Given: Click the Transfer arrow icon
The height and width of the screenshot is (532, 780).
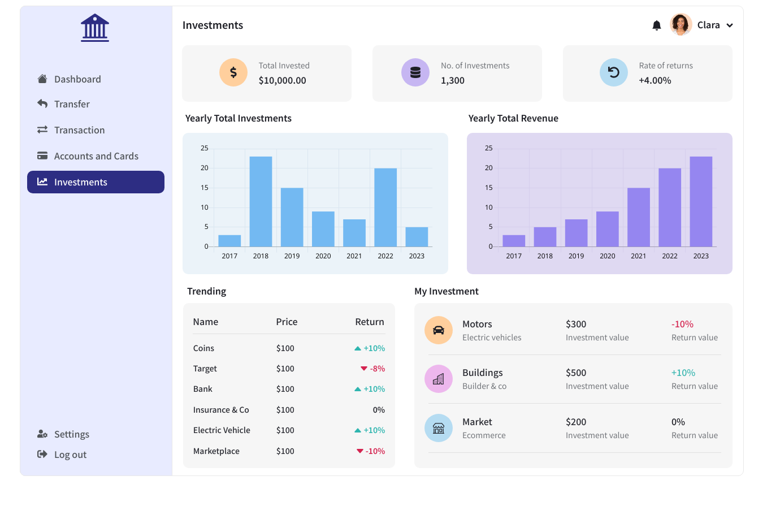Looking at the screenshot, I should [42, 103].
